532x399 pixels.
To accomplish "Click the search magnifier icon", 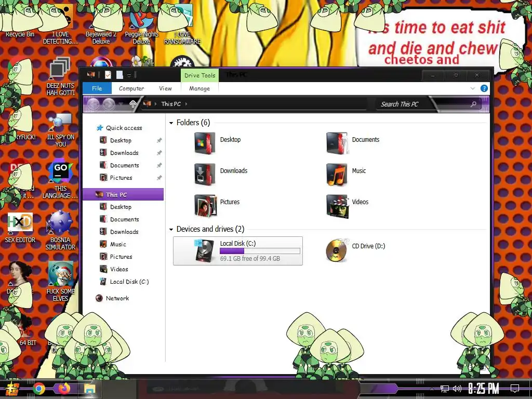I will point(473,104).
